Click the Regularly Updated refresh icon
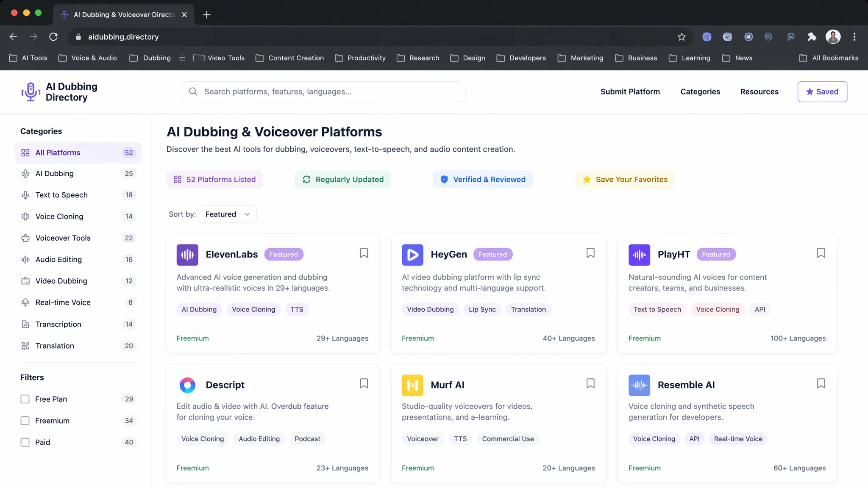 pos(306,180)
